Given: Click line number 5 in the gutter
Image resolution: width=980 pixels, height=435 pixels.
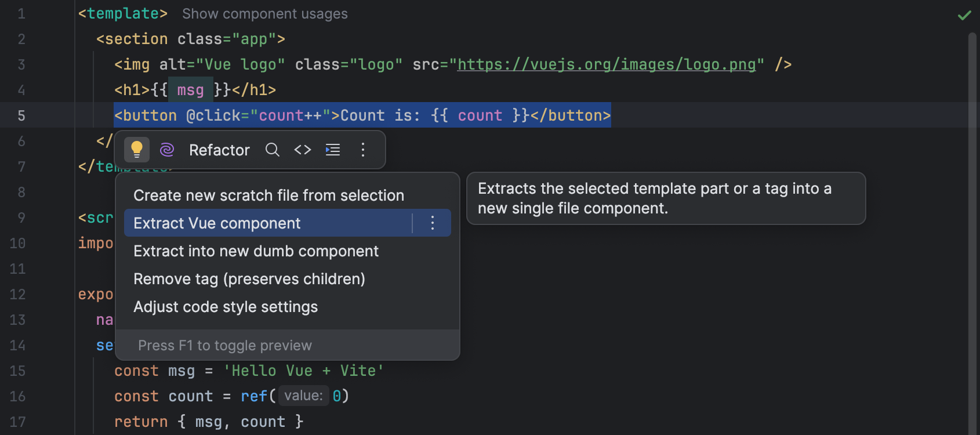Looking at the screenshot, I should (21, 115).
